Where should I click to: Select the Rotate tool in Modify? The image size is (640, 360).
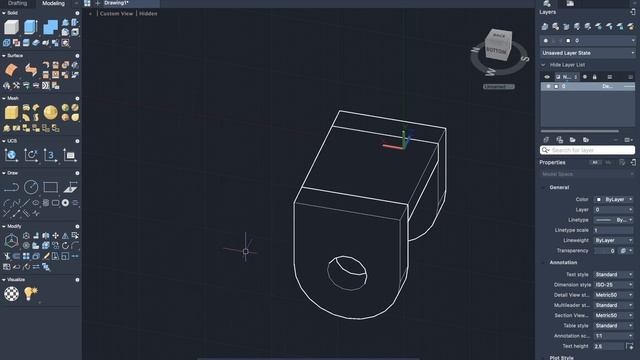click(x=65, y=246)
